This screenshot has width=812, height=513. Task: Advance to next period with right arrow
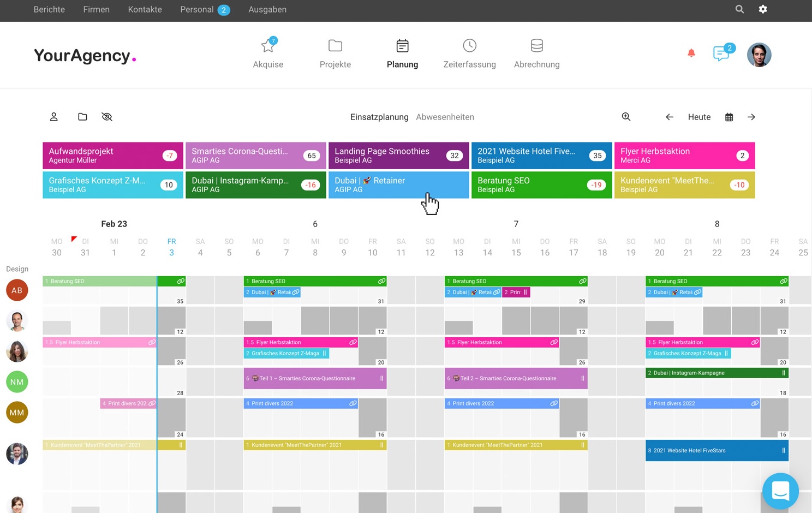(751, 117)
